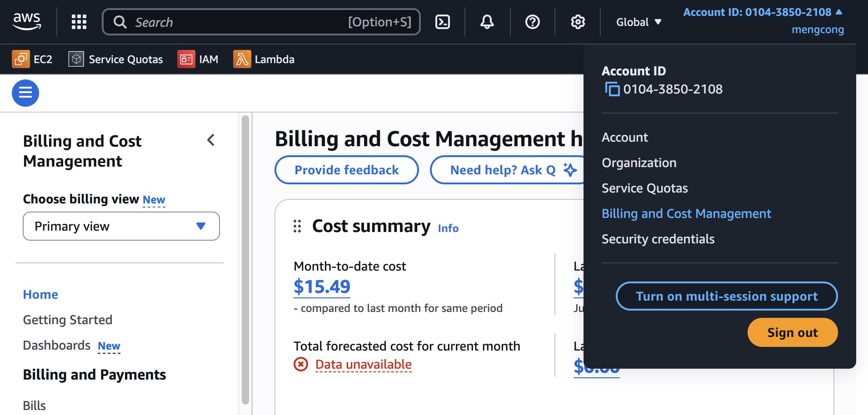Toggle the blue hamburger navigation button
The image size is (868, 415).
pyautogui.click(x=25, y=93)
